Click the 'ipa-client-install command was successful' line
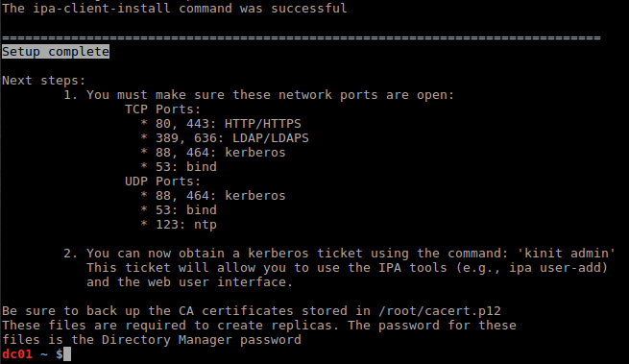The width and height of the screenshot is (629, 364). pyautogui.click(x=174, y=8)
